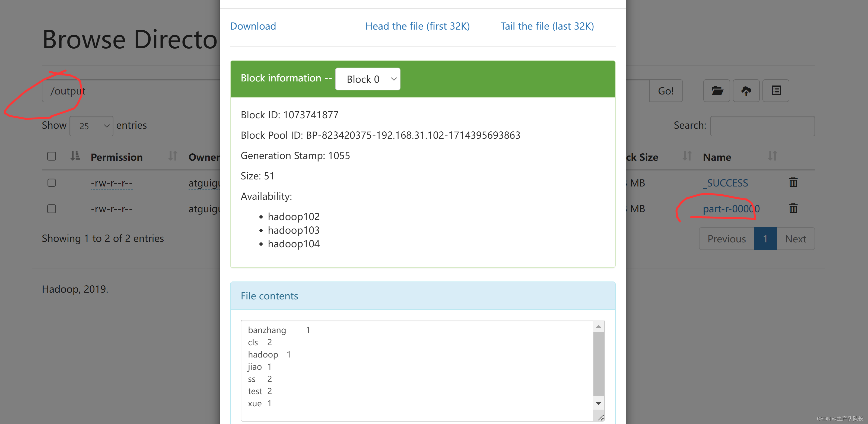The width and height of the screenshot is (868, 424).
Task: Open the parent directory folder icon
Action: pos(717,91)
